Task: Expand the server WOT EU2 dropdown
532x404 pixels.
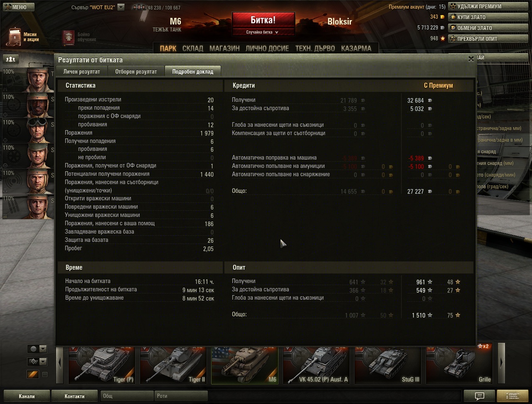Action: coord(121,7)
